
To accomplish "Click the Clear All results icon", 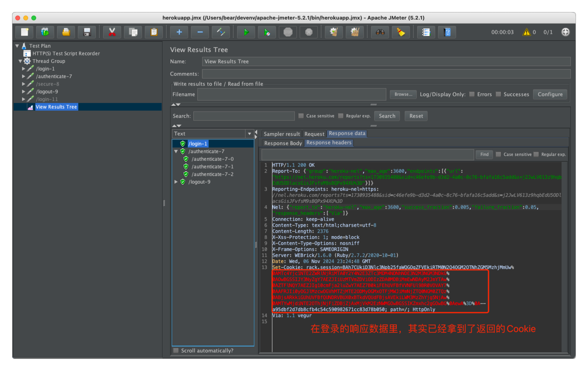I will pos(355,32).
